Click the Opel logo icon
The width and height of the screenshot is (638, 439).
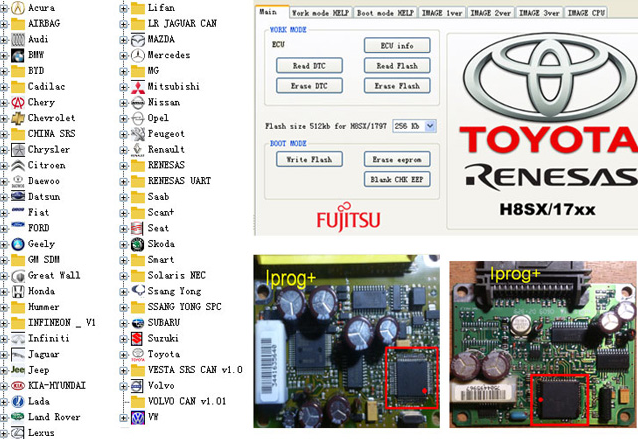tap(138, 118)
